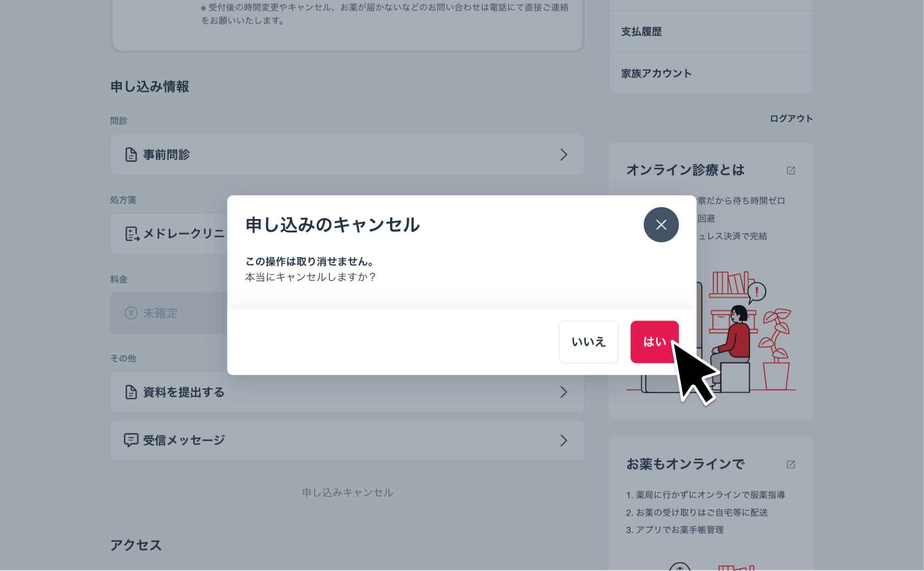924x571 pixels.
Task: Click いいえ to decline cancellation
Action: pyautogui.click(x=588, y=342)
